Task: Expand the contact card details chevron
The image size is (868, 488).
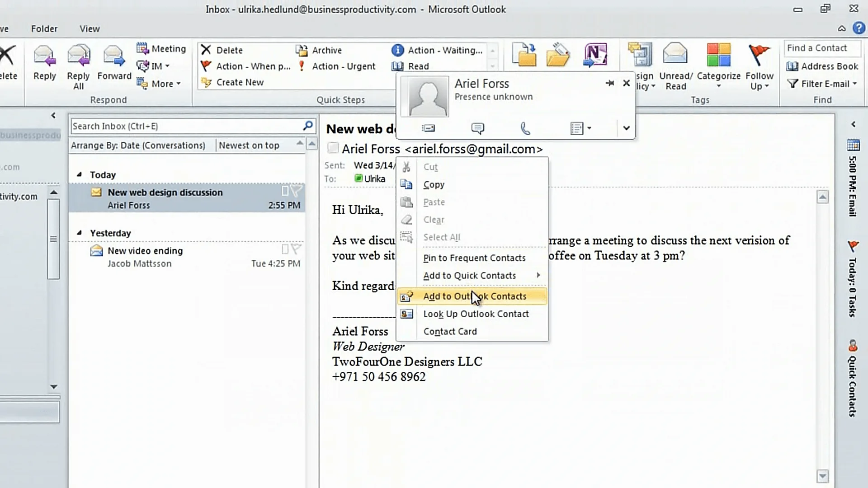Action: tap(626, 128)
